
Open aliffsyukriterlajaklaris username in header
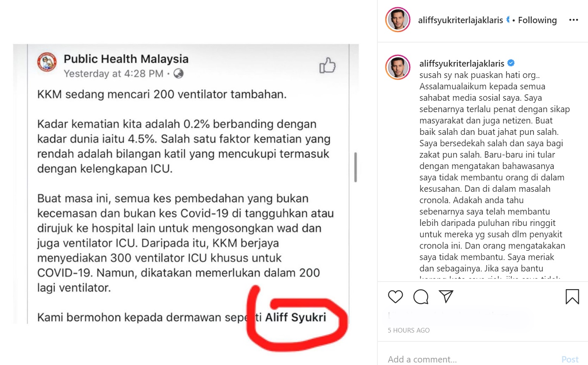point(461,20)
